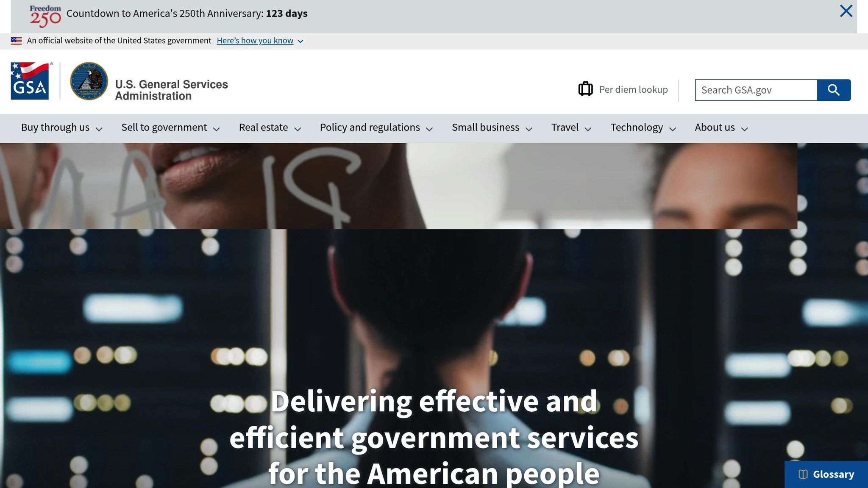The image size is (868, 488).
Task: Expand the Sell to government menu
Action: coord(170,128)
